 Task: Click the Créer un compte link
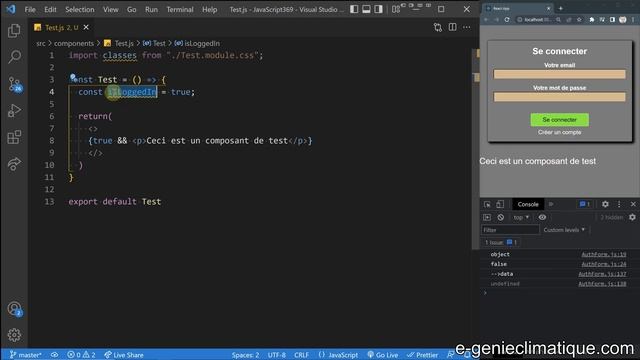pyautogui.click(x=559, y=132)
